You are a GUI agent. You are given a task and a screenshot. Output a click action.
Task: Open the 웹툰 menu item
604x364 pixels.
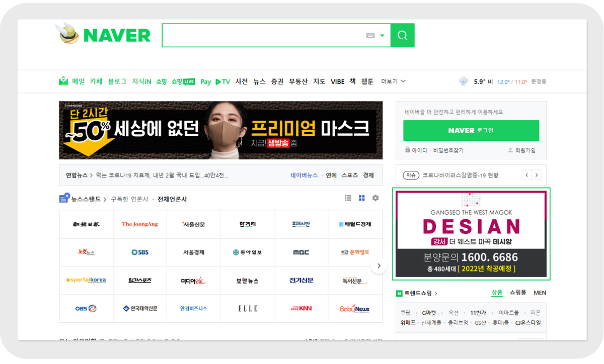click(367, 81)
